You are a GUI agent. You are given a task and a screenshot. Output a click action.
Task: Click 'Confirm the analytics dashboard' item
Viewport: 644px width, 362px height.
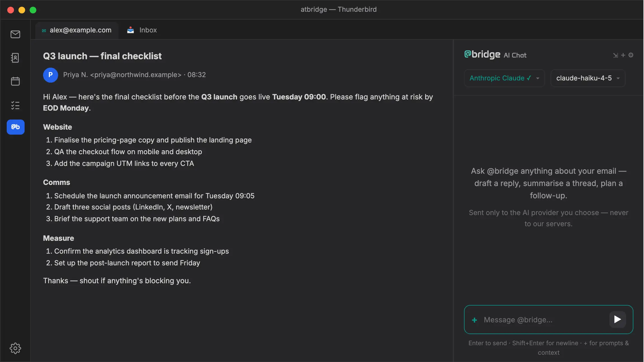click(141, 251)
